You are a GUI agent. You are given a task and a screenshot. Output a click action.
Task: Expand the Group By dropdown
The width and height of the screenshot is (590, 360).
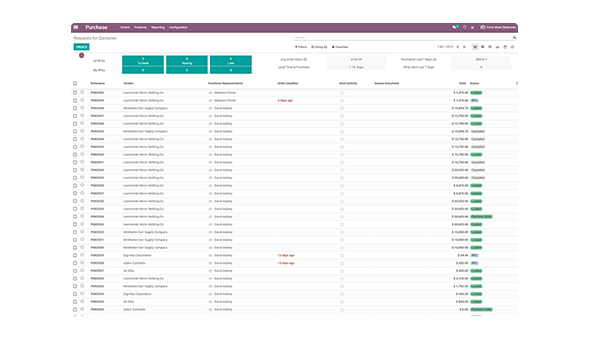pos(319,47)
